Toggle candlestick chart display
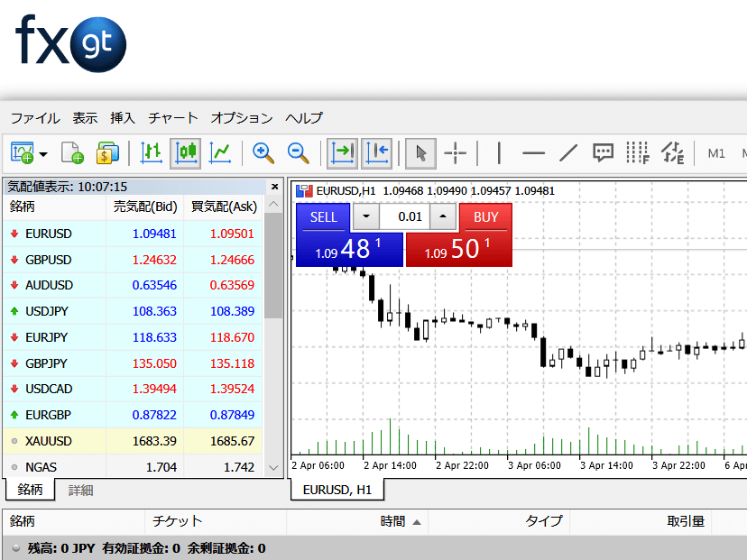Viewport: 747px width, 560px height. [186, 152]
